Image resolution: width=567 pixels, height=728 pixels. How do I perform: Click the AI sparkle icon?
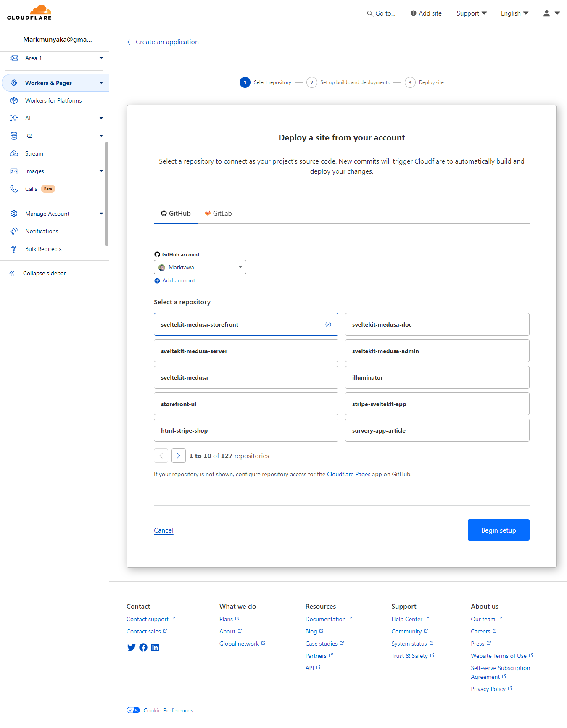(x=14, y=118)
